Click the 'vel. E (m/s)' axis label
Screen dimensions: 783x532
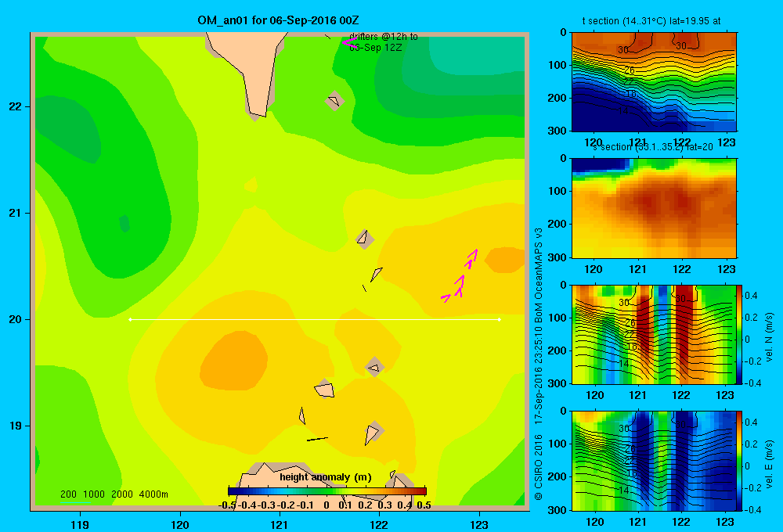pos(770,464)
